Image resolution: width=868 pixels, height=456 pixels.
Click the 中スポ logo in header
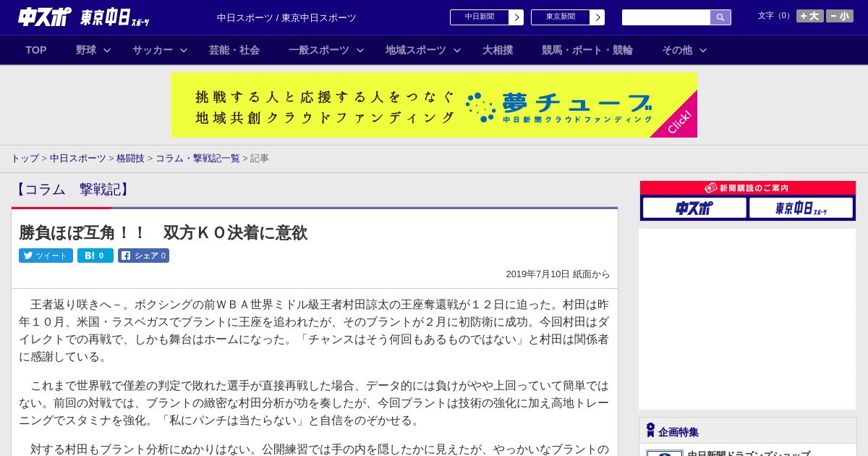click(x=44, y=17)
